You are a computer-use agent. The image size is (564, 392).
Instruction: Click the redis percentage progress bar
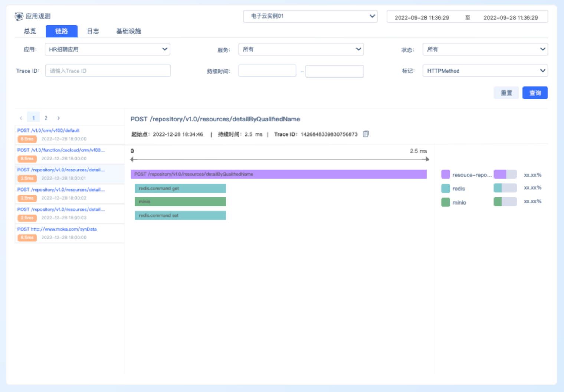(505, 188)
